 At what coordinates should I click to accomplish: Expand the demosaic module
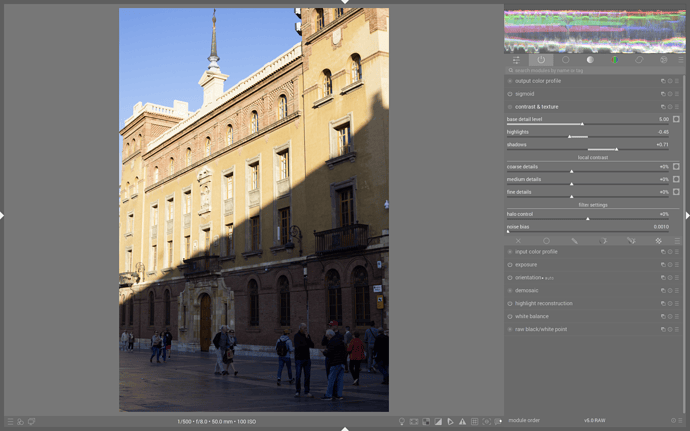point(527,291)
